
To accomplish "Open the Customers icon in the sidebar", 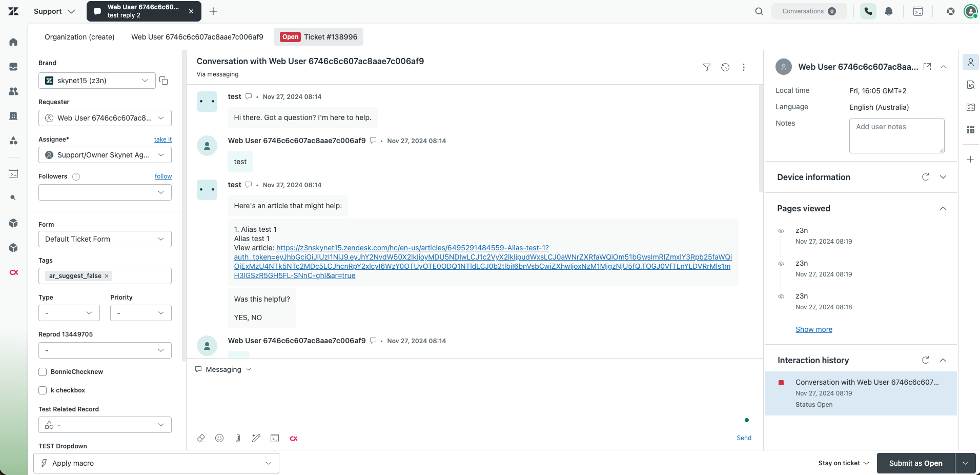I will click(x=13, y=91).
